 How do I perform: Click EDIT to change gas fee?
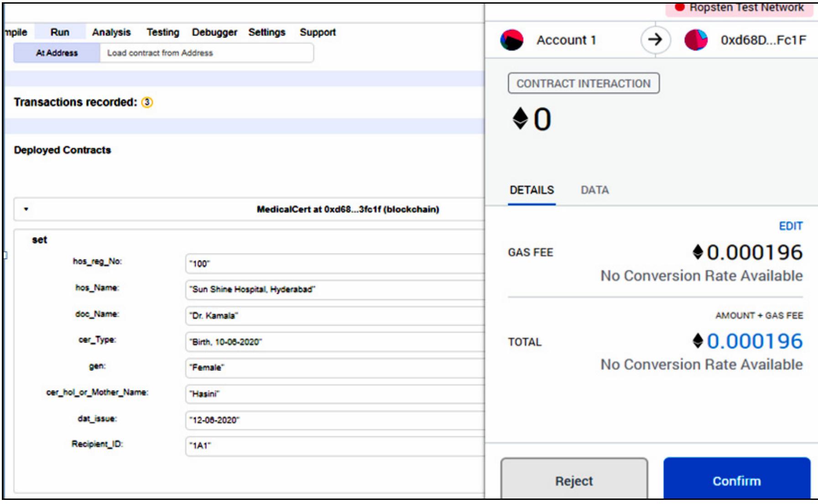790,226
